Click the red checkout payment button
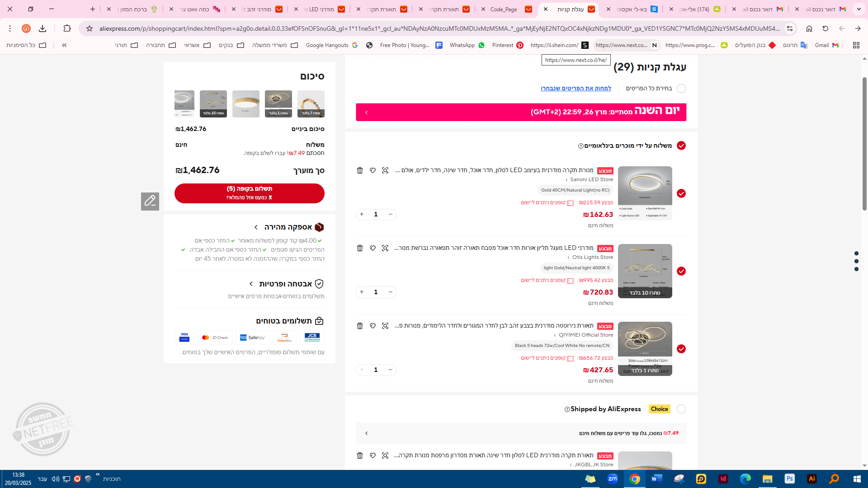The width and height of the screenshot is (868, 488). [249, 193]
